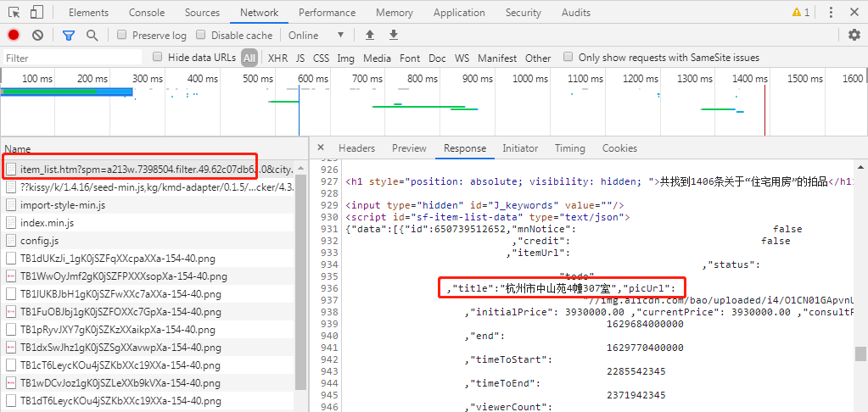The width and height of the screenshot is (868, 412).
Task: Click the response pane scrollbar thumb
Action: pyautogui.click(x=860, y=354)
